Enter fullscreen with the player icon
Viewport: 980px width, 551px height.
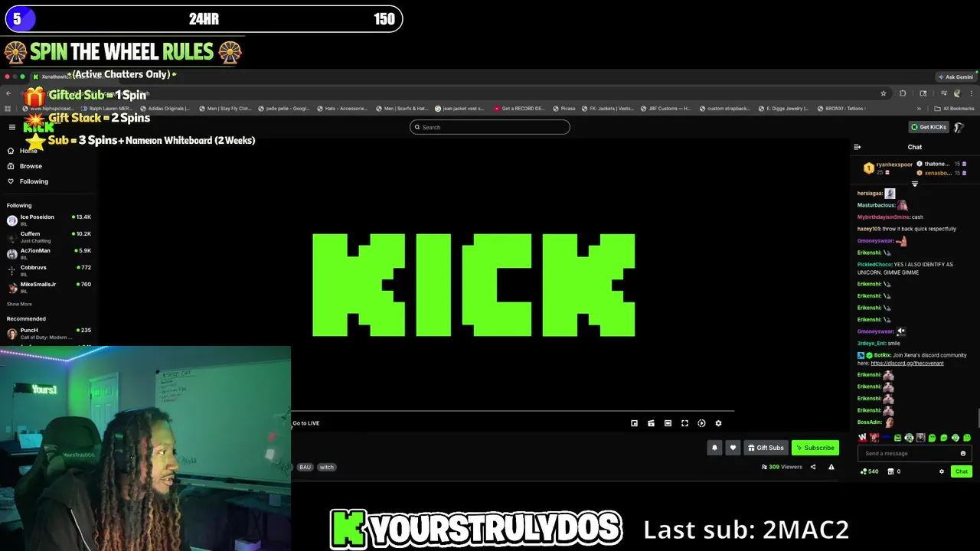click(684, 423)
